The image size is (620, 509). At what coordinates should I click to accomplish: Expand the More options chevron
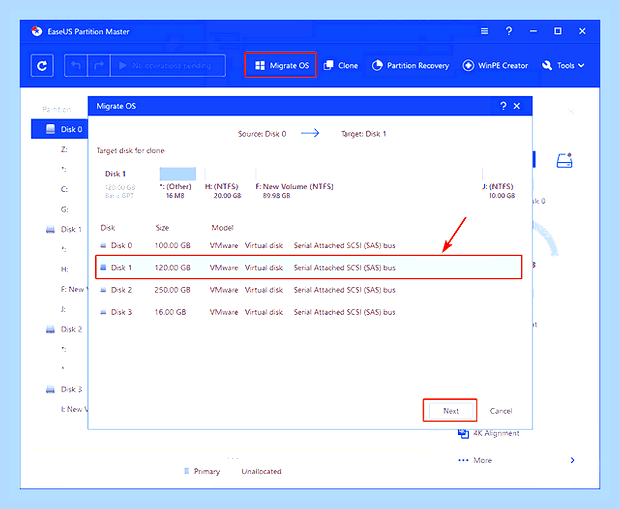[573, 460]
